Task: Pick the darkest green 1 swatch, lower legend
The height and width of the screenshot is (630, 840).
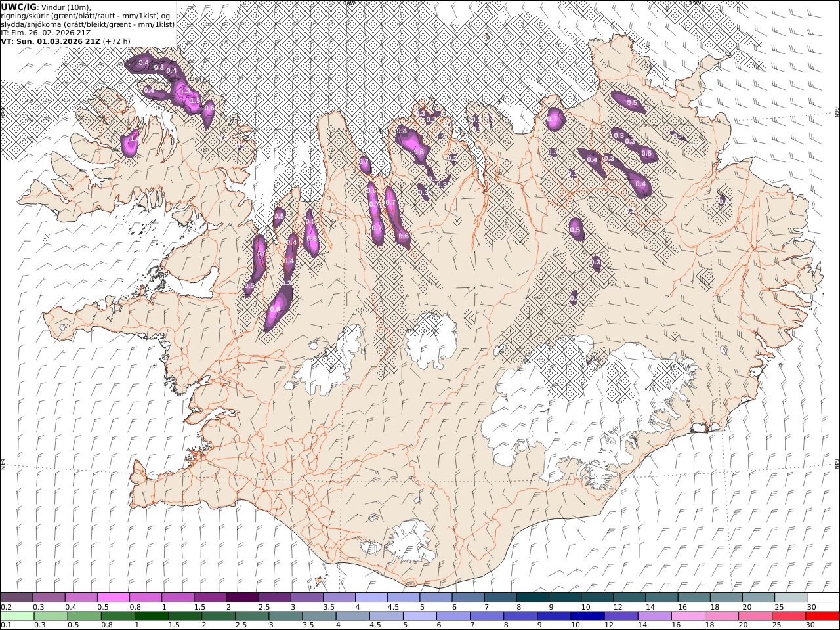Action: pyautogui.click(x=151, y=616)
